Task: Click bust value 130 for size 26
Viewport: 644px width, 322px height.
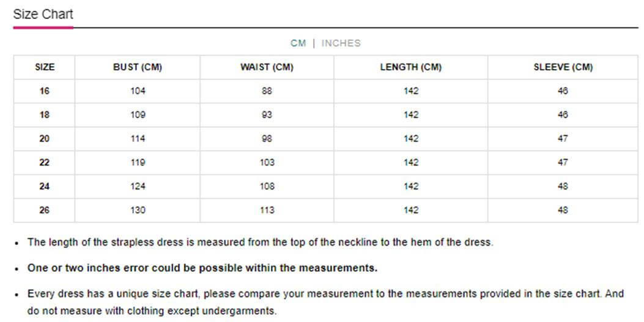Action: 138,210
